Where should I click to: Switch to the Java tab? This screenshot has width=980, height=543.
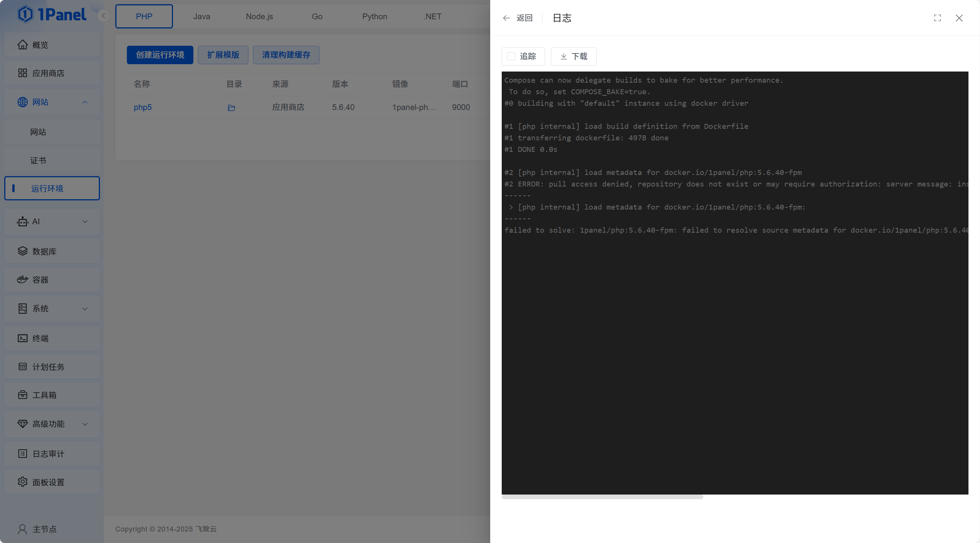202,17
